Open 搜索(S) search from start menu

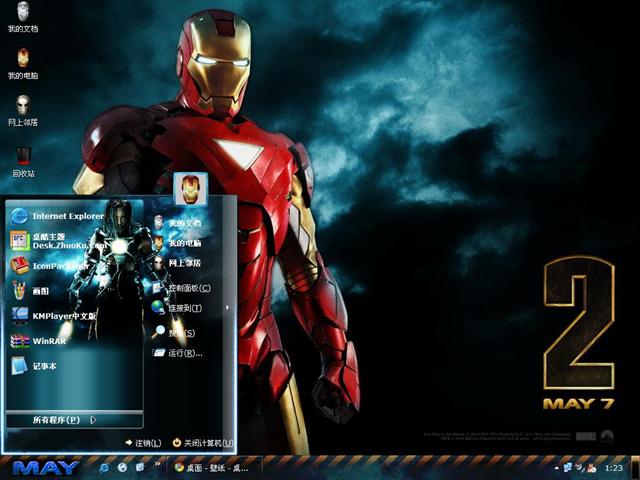coord(173,333)
